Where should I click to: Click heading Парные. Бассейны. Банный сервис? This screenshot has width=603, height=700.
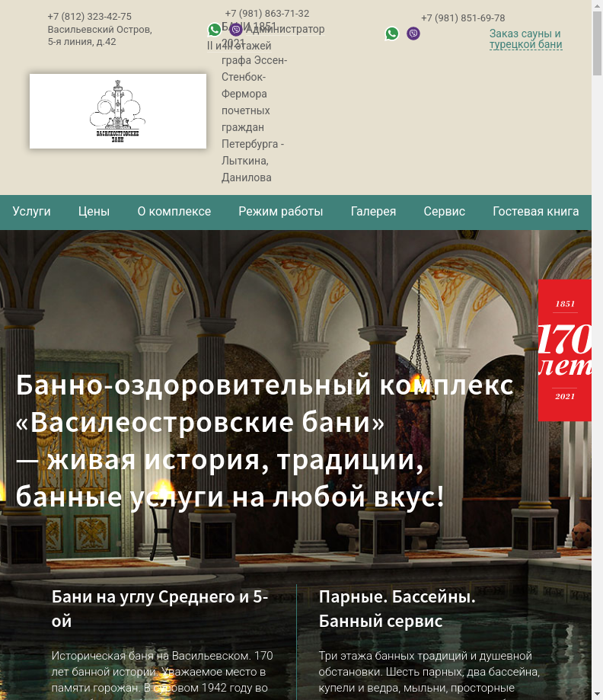pyautogui.click(x=397, y=609)
